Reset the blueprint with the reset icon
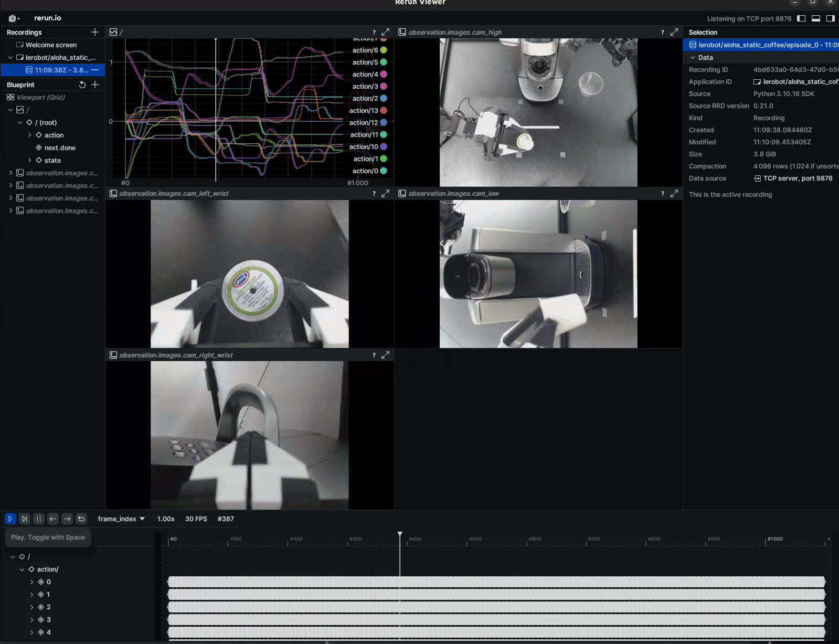Image resolution: width=839 pixels, height=644 pixels. (x=82, y=85)
